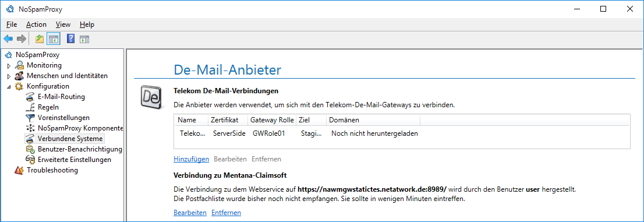Open Help via the question mark icon
The height and width of the screenshot is (222, 644).
tap(70, 39)
